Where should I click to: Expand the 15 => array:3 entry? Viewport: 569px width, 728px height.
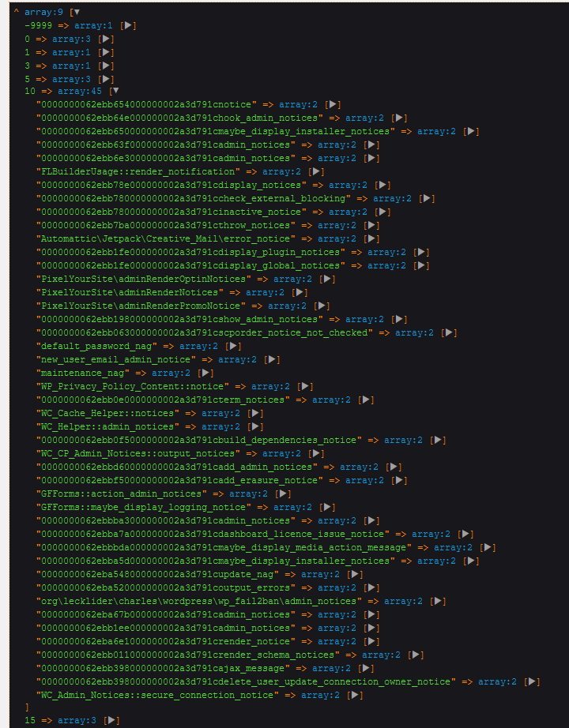point(111,721)
